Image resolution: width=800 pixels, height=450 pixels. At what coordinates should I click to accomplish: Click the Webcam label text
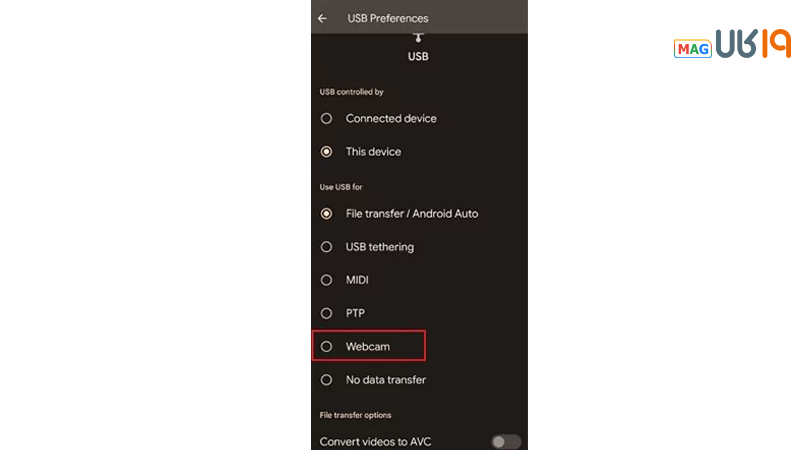coord(368,347)
